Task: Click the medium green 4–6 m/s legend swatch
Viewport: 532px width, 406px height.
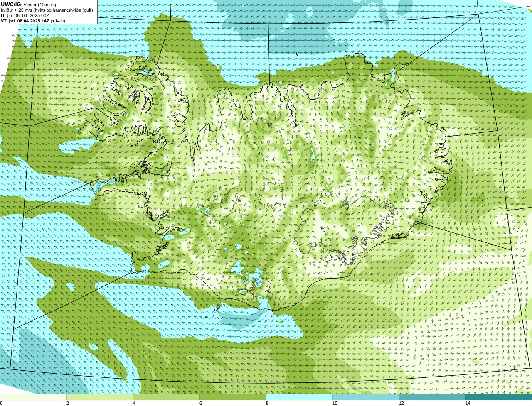Action: (166, 397)
